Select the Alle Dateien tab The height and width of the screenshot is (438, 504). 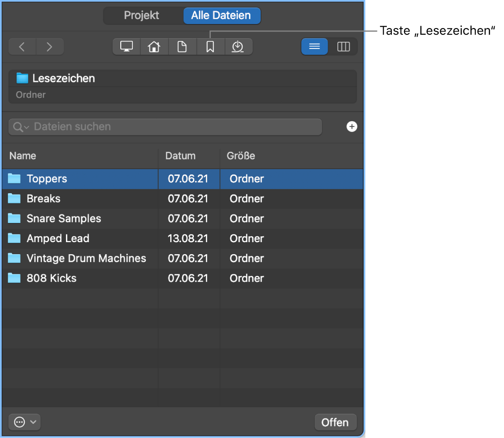point(221,16)
